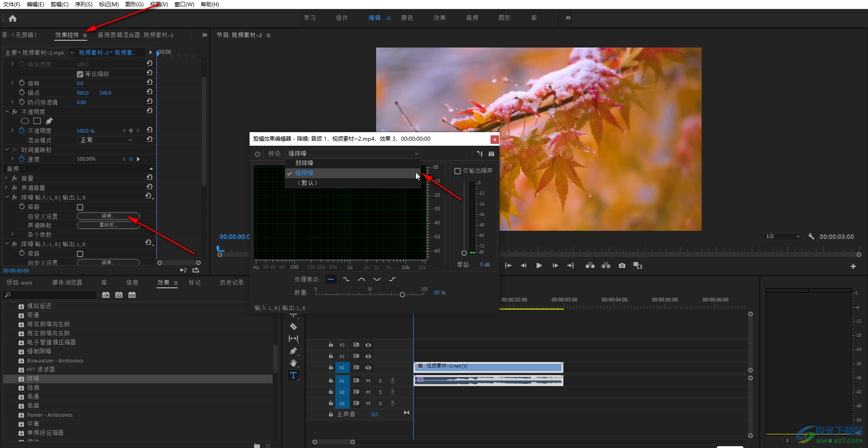Image resolution: width=868 pixels, height=448 pixels.
Task: Expand the 旋转 rotation property
Action: tap(12, 83)
